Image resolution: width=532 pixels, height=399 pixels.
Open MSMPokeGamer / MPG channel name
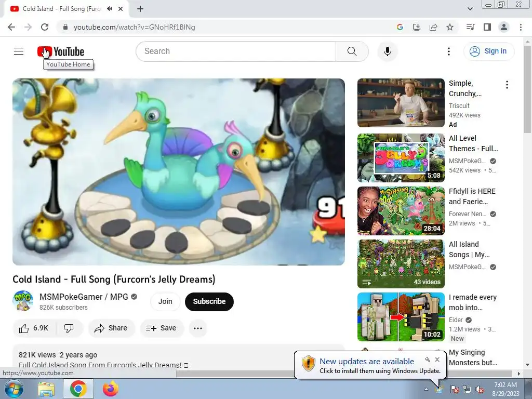84,297
